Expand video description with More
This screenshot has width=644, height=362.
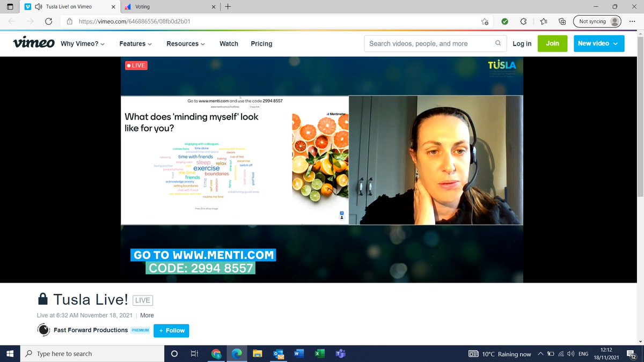147,315
